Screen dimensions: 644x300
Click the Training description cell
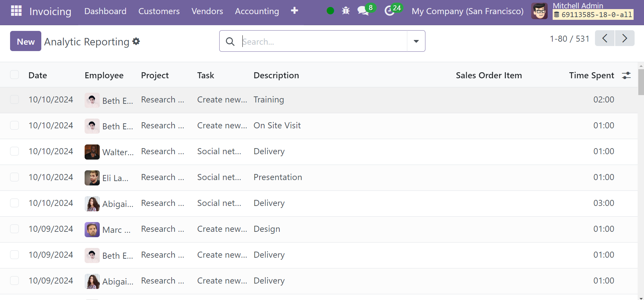[x=269, y=99]
